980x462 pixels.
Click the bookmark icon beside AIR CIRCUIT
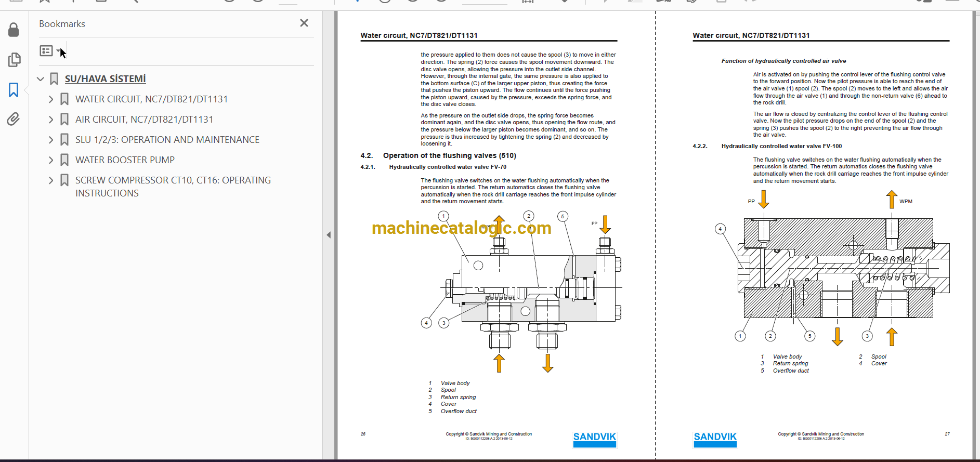point(64,120)
